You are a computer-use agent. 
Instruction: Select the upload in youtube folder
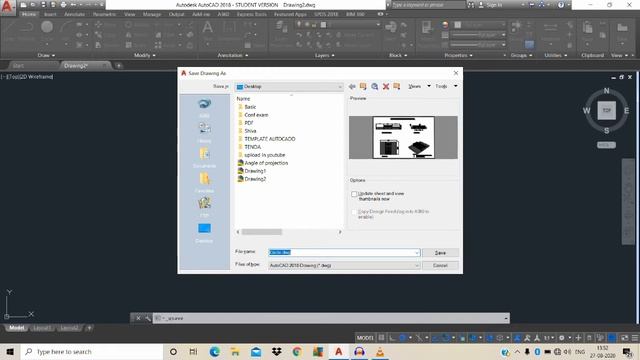pyautogui.click(x=264, y=155)
